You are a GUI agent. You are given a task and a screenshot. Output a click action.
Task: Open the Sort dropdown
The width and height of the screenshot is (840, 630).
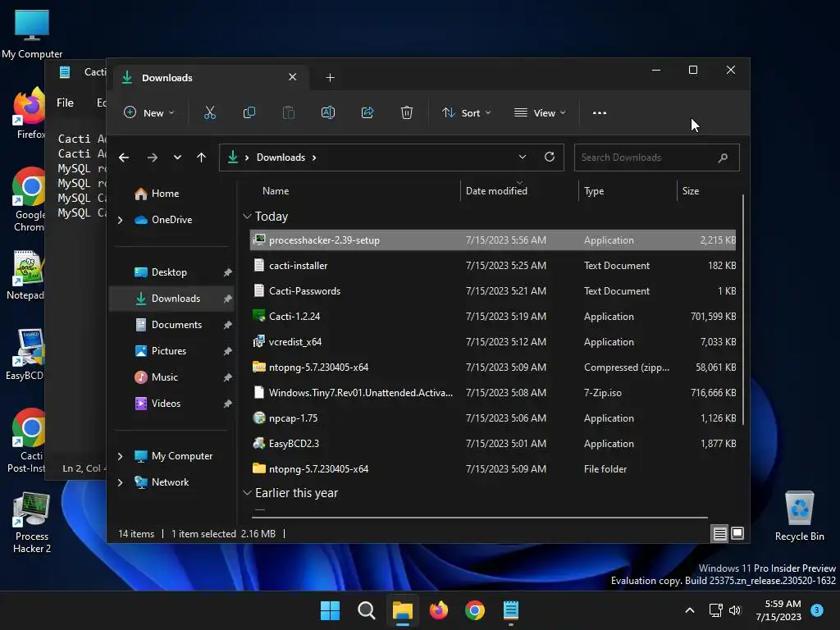[x=466, y=112]
